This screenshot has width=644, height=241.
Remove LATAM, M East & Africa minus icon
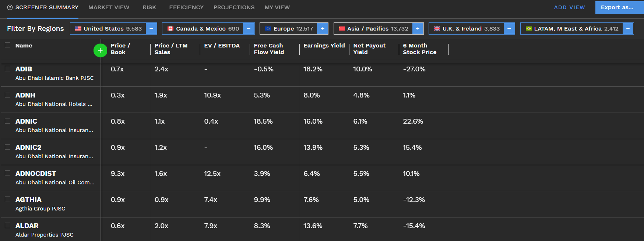coord(628,29)
